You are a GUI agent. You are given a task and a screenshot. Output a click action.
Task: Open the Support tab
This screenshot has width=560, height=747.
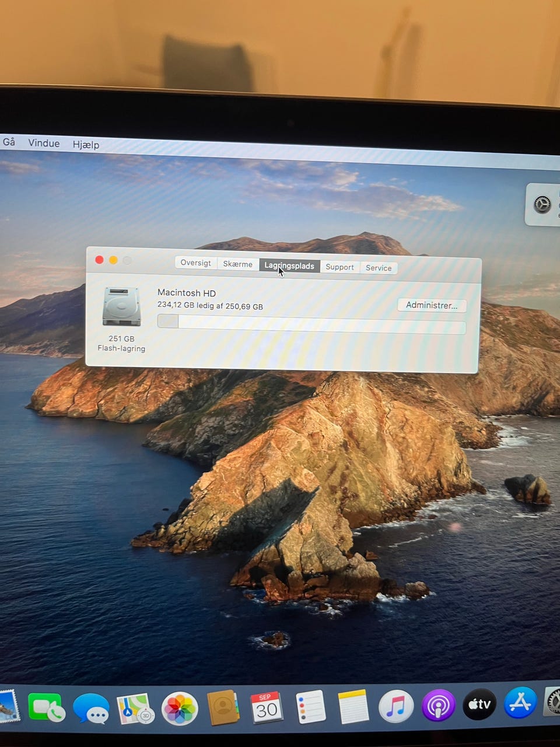339,267
